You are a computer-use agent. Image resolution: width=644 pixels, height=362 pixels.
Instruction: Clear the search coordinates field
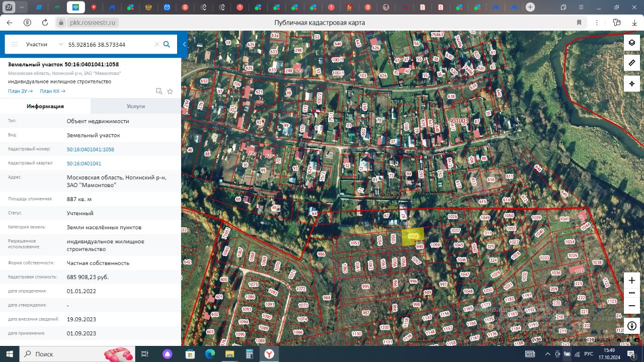[156, 44]
